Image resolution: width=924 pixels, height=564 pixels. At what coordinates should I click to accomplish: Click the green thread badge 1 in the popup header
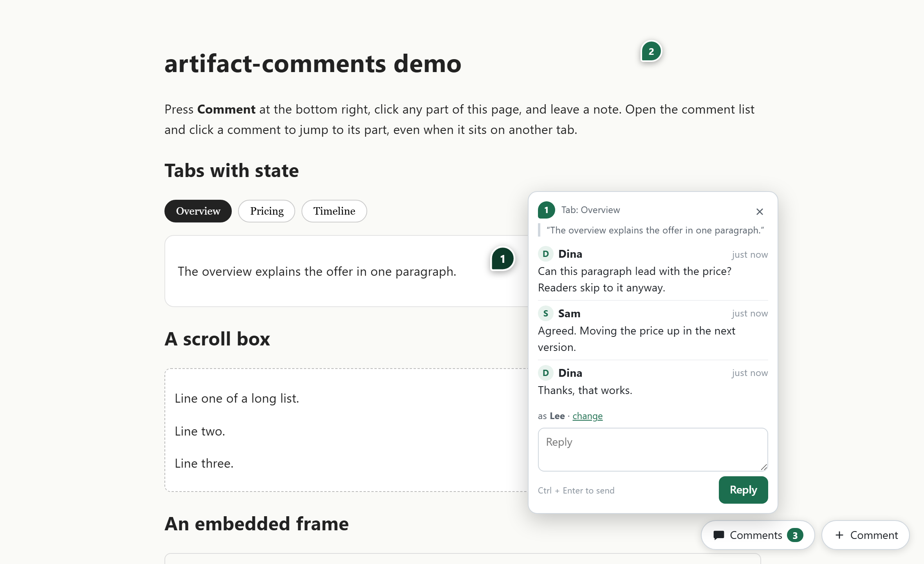pyautogui.click(x=546, y=210)
